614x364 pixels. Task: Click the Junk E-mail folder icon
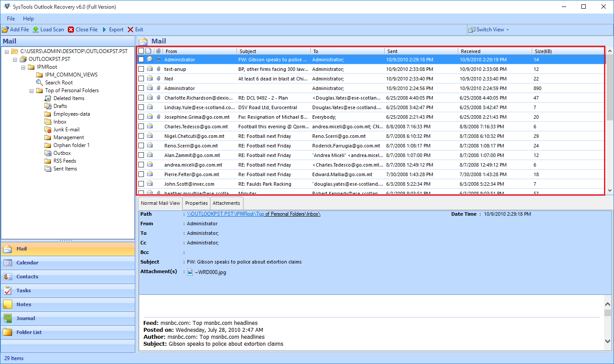pyautogui.click(x=48, y=130)
